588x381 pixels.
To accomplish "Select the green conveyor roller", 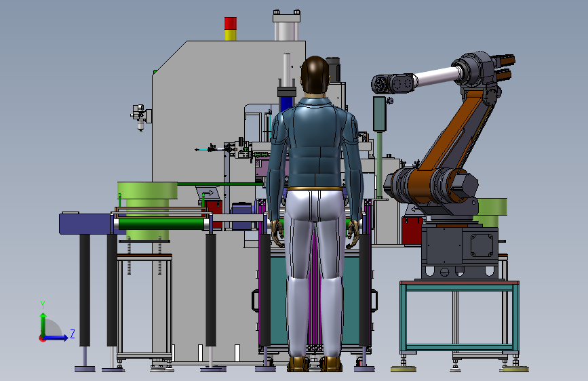I will click(162, 224).
